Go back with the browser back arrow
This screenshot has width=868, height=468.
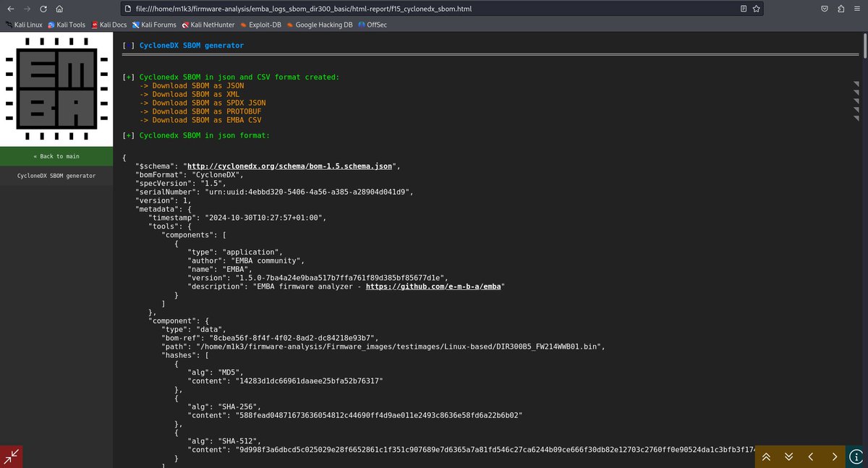tap(10, 9)
